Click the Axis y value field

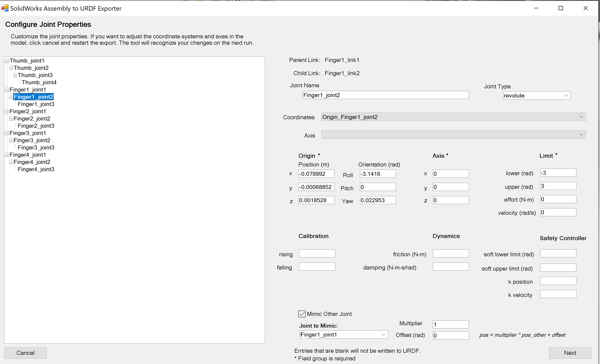pos(451,187)
